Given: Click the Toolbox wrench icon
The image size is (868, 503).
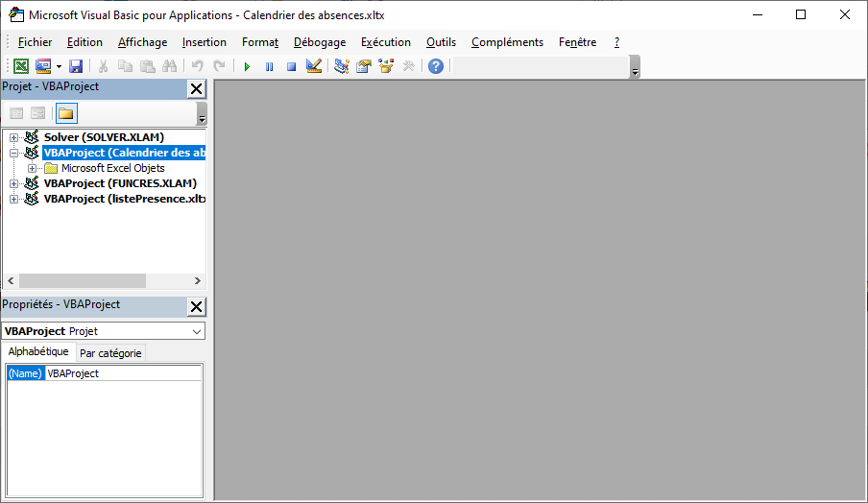Looking at the screenshot, I should click(408, 66).
